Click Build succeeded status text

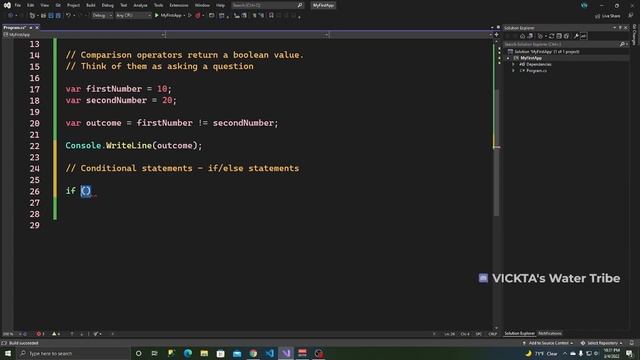[x=24, y=343]
